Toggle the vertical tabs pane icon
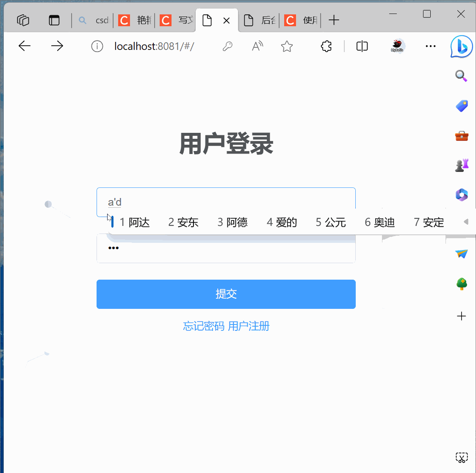 (x=54, y=20)
